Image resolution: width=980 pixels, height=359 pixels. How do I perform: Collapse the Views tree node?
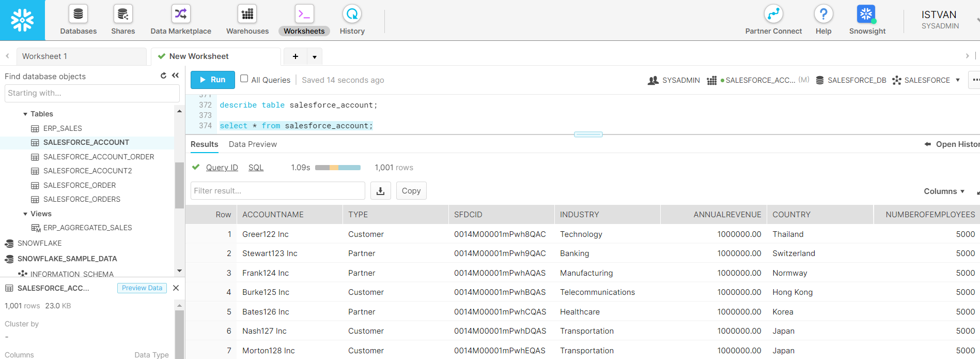click(x=25, y=214)
